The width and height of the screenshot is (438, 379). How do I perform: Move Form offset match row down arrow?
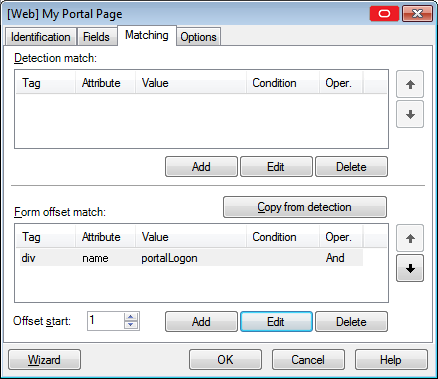click(x=410, y=268)
